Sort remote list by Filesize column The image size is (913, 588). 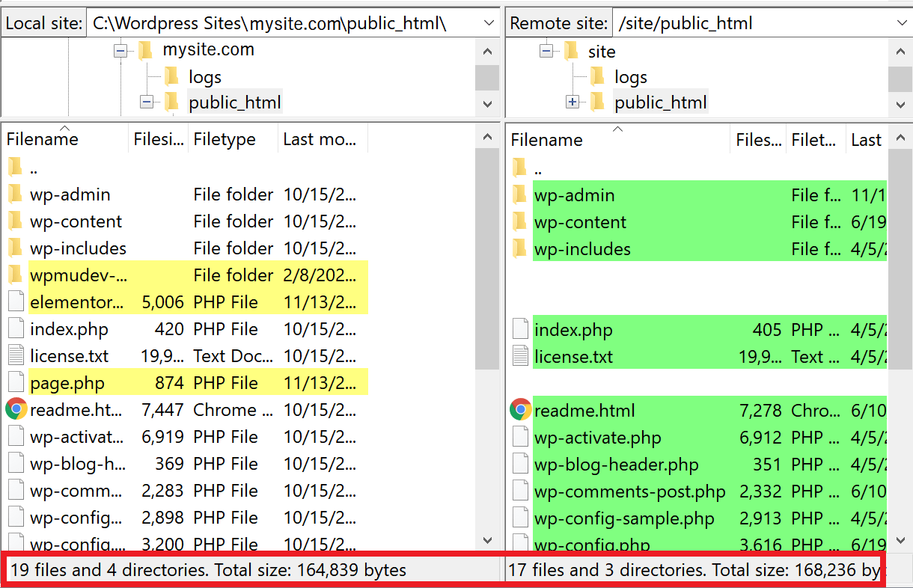coord(758,140)
